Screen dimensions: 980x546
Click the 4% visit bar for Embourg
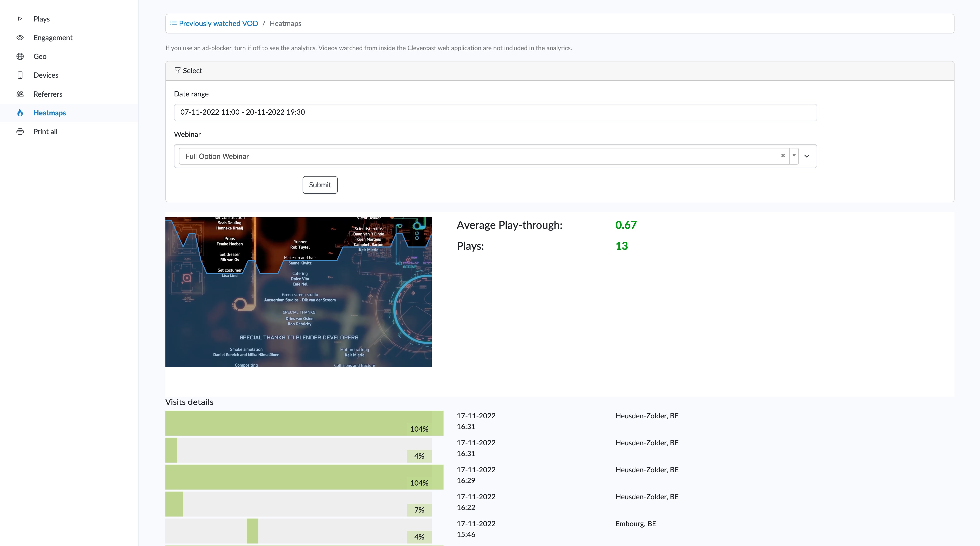(298, 531)
